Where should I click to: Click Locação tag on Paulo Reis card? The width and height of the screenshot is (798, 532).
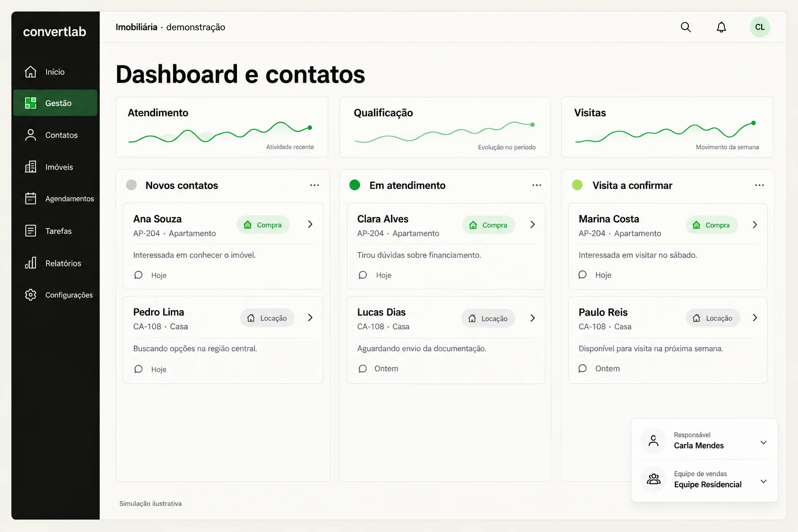point(713,318)
